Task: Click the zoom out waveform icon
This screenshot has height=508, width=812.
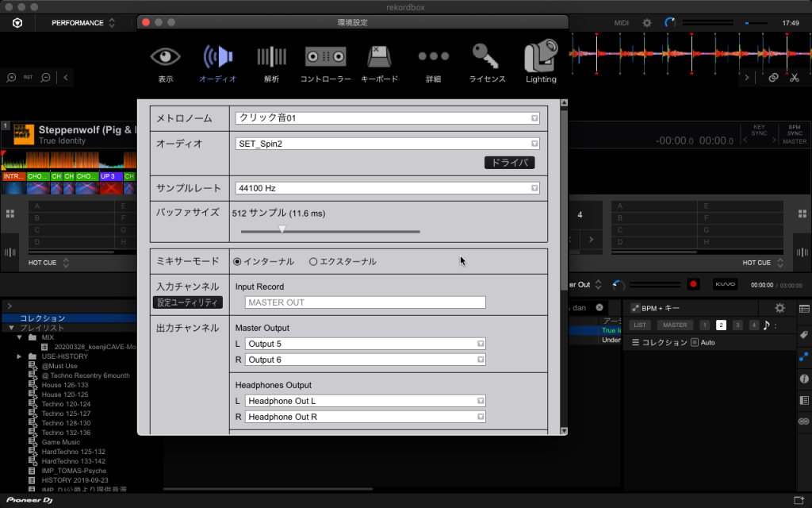Action: point(45,78)
